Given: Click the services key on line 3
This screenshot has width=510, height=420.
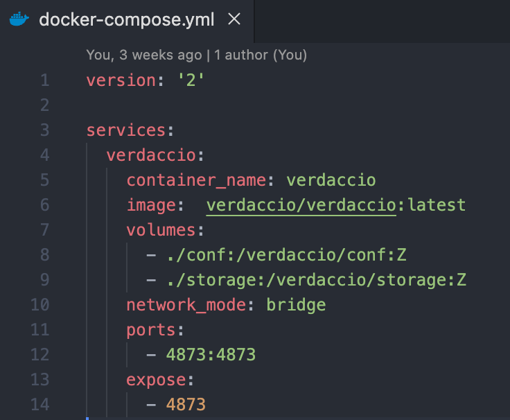Looking at the screenshot, I should (x=125, y=130).
